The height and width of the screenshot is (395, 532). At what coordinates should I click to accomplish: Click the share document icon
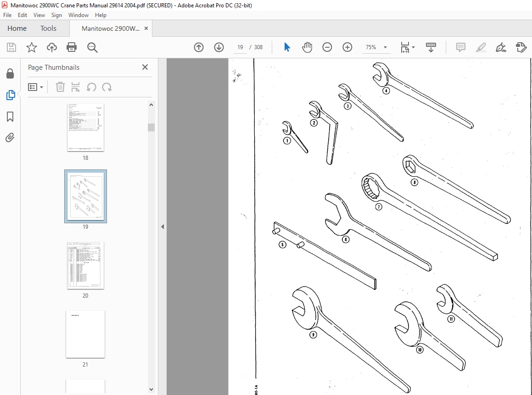[521, 47]
